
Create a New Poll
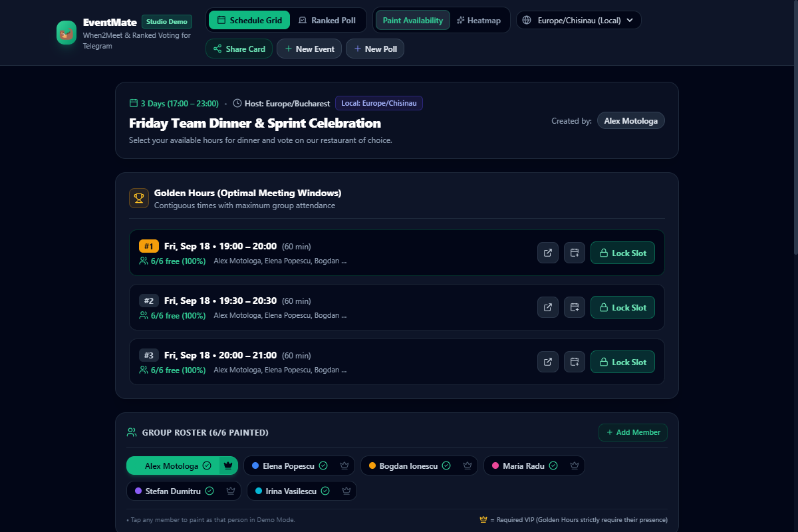pyautogui.click(x=375, y=49)
